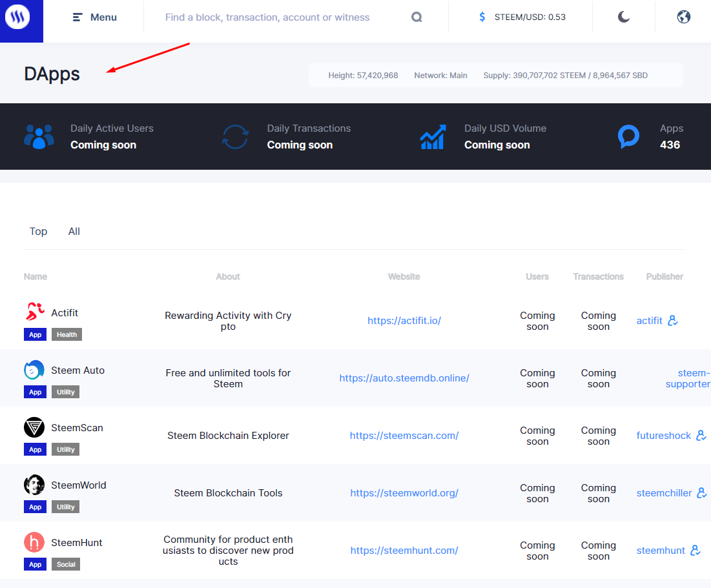Viewport: 711px width, 588px height.
Task: Click the Steem Auto app name
Action: (x=77, y=370)
